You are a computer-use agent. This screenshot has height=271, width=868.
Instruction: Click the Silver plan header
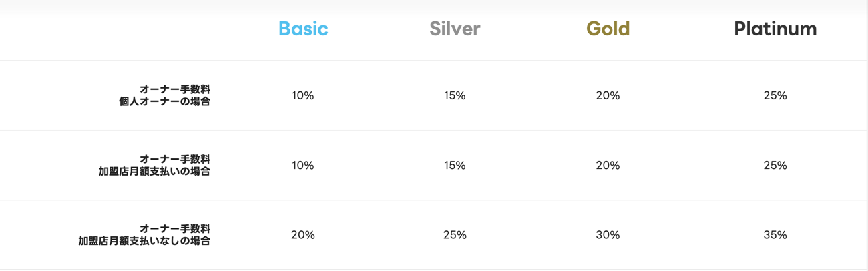[455, 29]
